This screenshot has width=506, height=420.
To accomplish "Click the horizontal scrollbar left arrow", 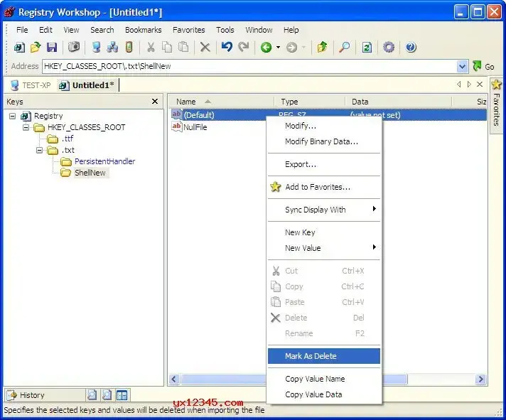I will (x=174, y=379).
